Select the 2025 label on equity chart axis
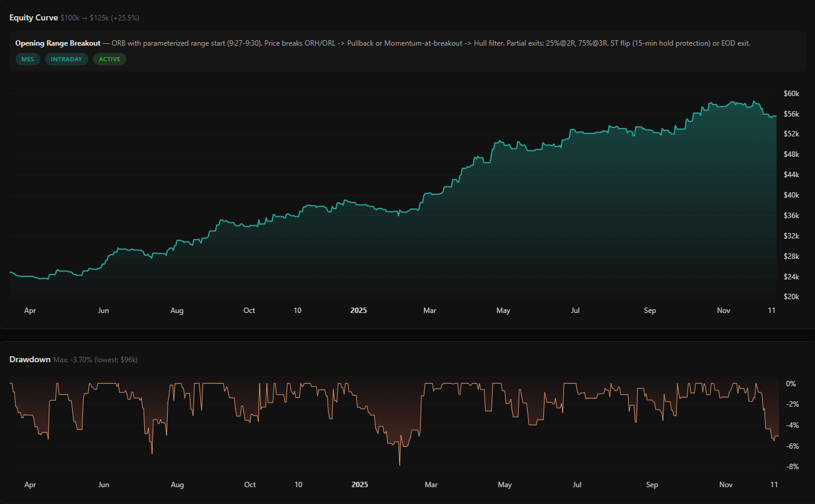The width and height of the screenshot is (815, 504). pyautogui.click(x=358, y=311)
